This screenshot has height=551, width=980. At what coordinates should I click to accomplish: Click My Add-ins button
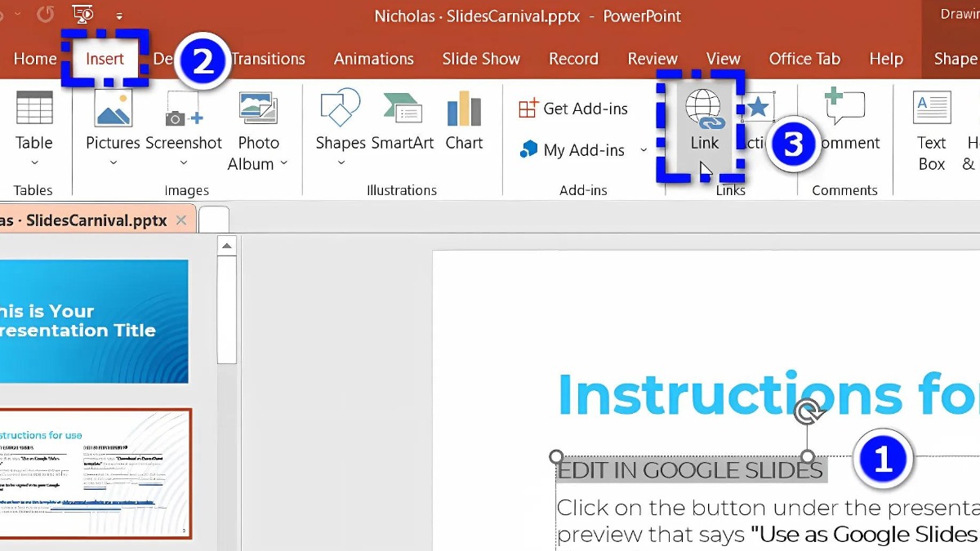(573, 150)
